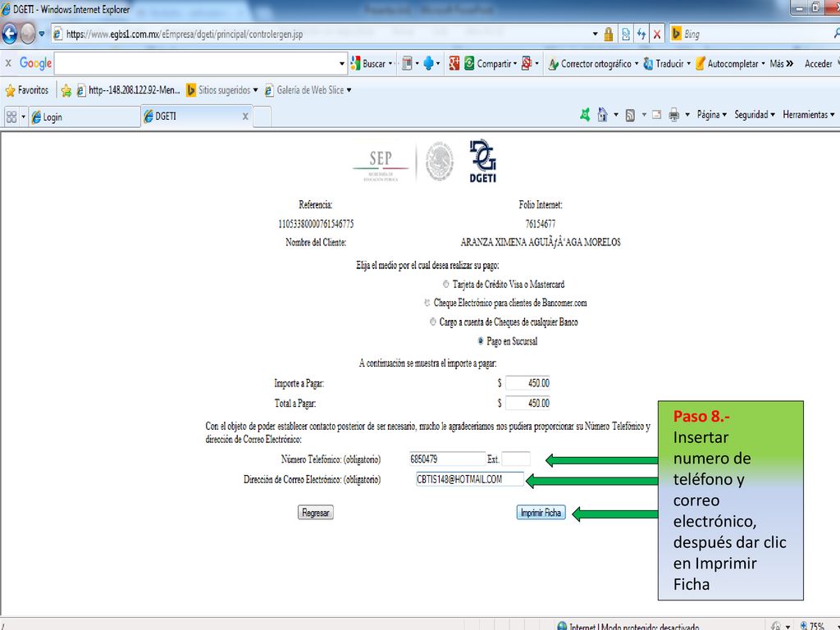Open the Favoritos star button
This screenshot has height=630, width=840.
click(x=27, y=90)
